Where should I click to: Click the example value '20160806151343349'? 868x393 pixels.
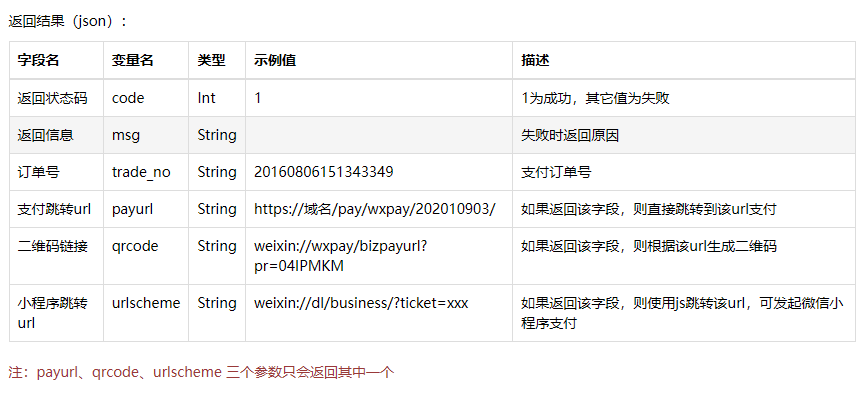click(324, 172)
